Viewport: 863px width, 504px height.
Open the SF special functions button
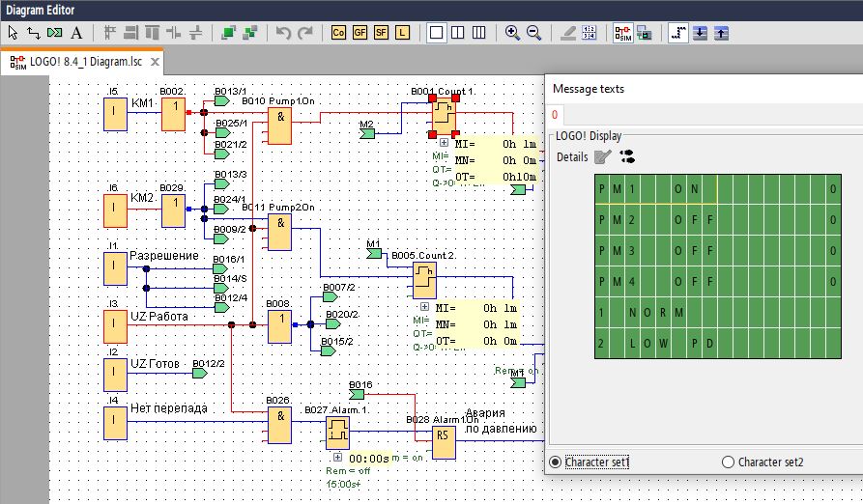(381, 33)
